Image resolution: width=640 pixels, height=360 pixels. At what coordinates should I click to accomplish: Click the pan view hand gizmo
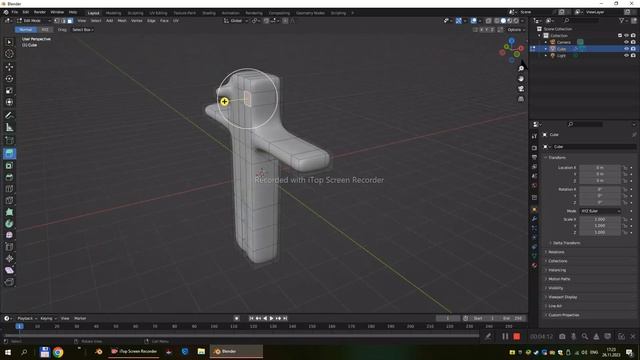521,79
